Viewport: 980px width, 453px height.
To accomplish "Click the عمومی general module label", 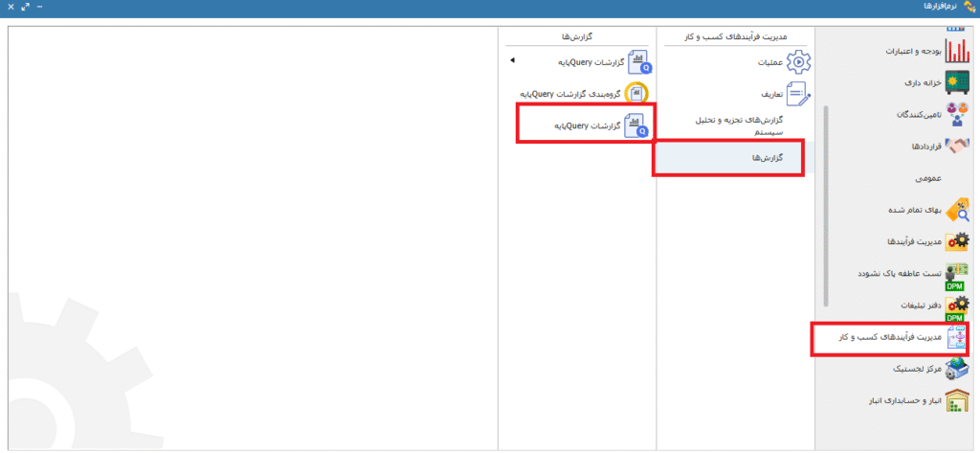I will (x=928, y=178).
